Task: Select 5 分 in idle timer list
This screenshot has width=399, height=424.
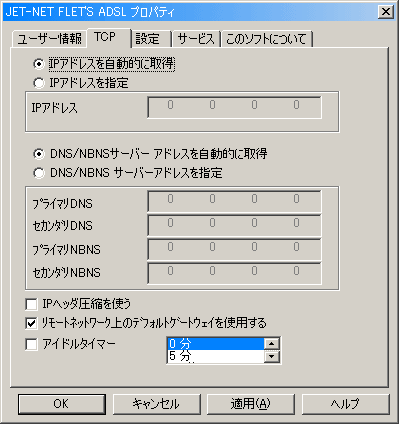Action: click(216, 356)
